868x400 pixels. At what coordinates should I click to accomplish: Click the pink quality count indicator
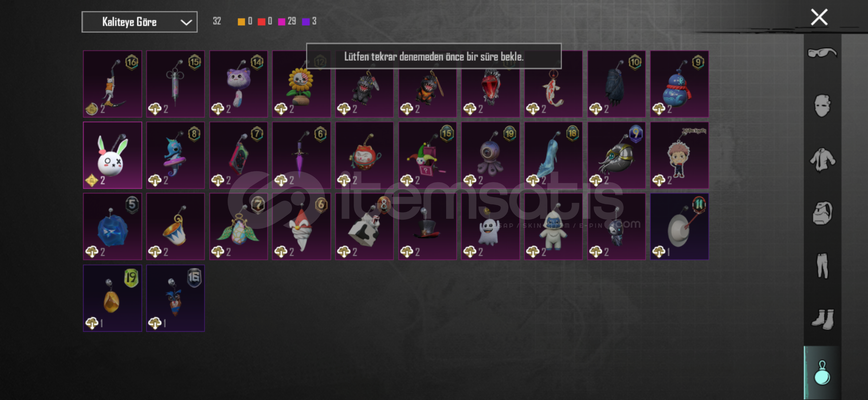tap(287, 21)
